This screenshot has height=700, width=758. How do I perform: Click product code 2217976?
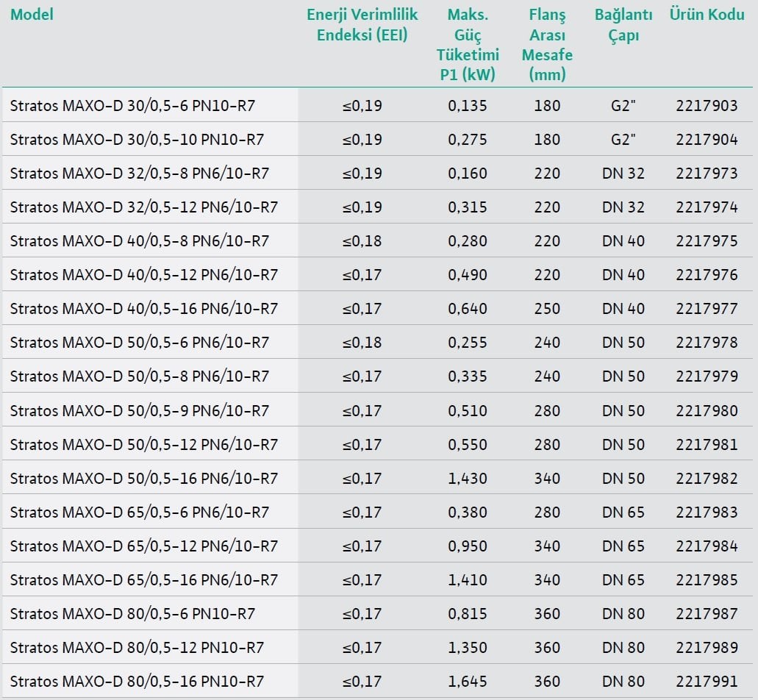pos(707,274)
